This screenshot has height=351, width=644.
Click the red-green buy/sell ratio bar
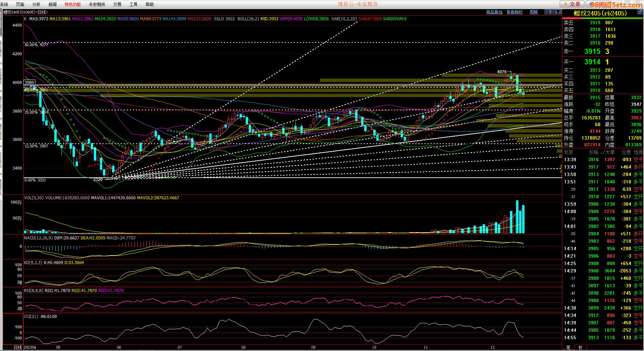[x=603, y=18]
